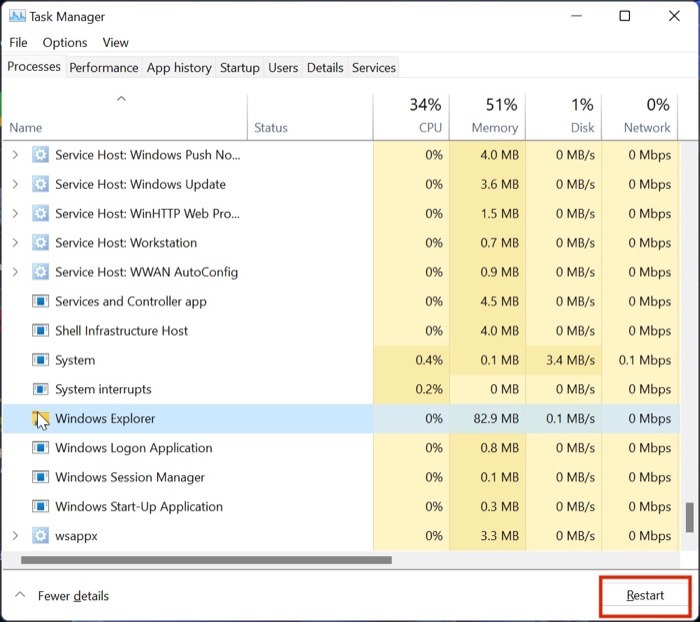Click the 4.5 MB memory value
700x622 pixels.
tap(500, 301)
